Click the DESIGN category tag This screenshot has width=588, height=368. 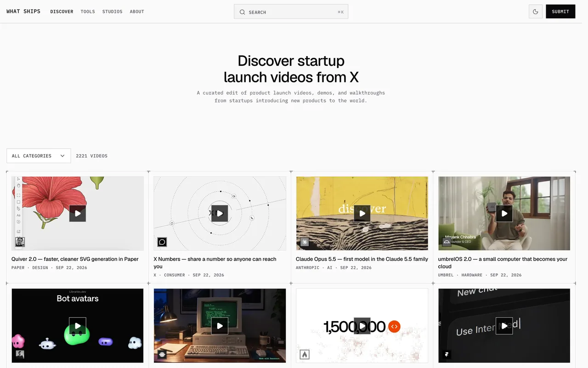[x=40, y=268]
